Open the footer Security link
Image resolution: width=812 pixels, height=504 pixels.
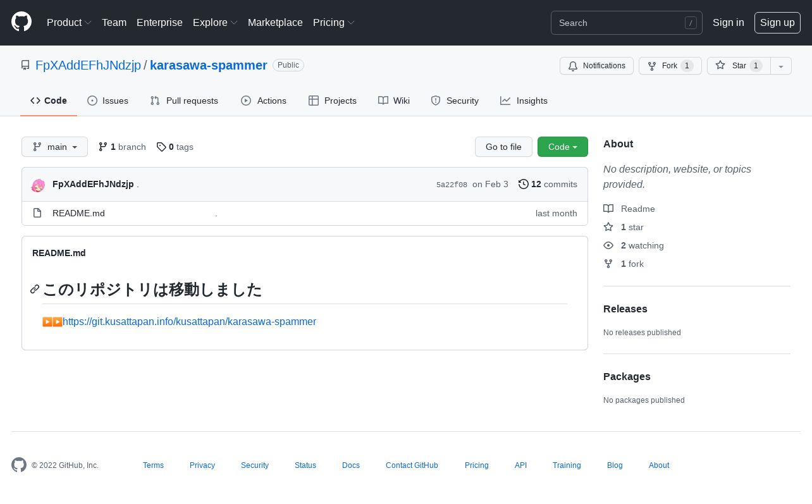255,465
